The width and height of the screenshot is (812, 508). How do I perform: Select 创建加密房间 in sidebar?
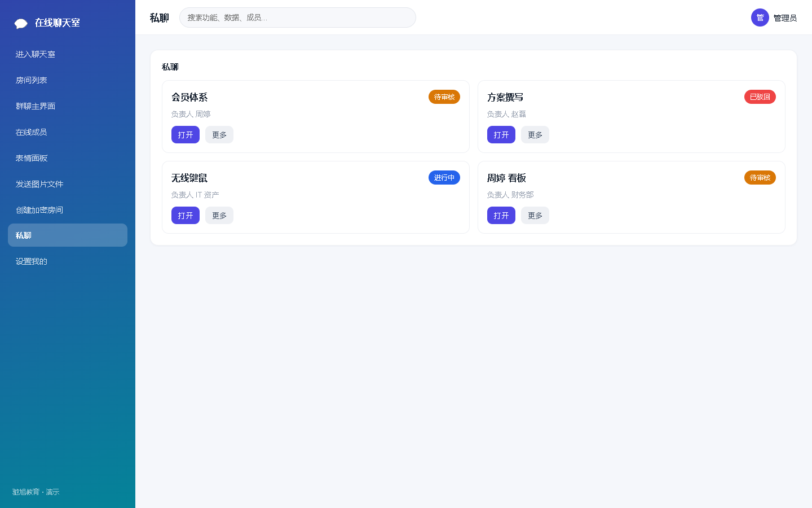(68, 210)
